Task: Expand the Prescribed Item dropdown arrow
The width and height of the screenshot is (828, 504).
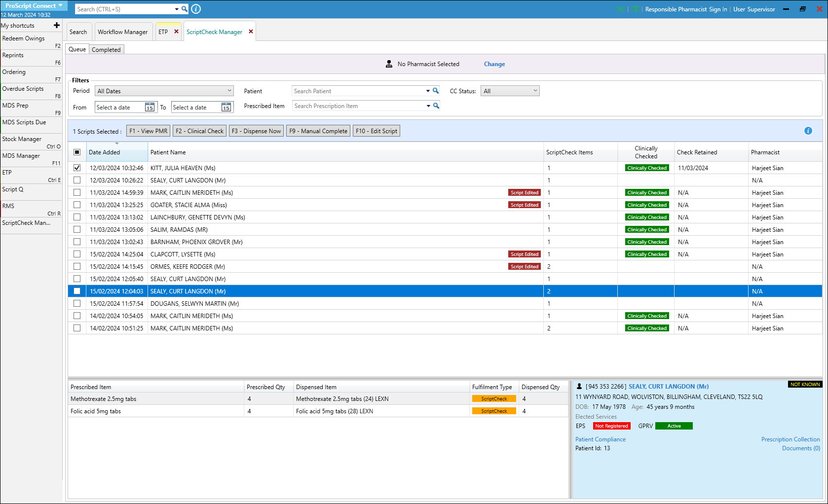Action: (428, 106)
